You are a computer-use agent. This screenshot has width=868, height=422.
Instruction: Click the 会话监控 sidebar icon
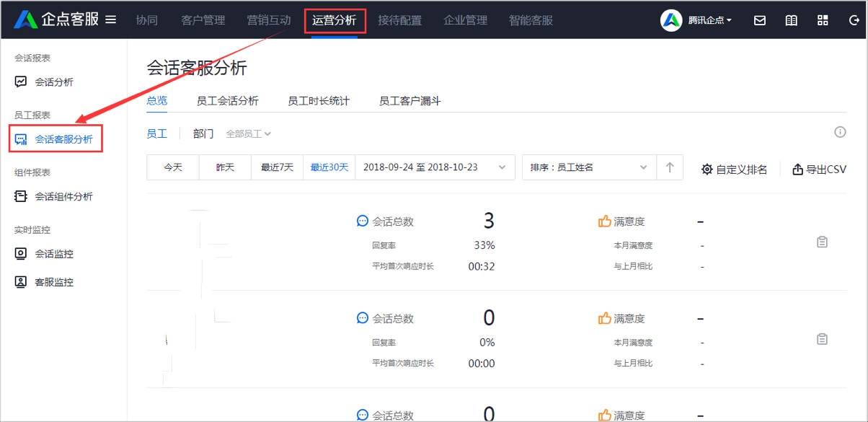click(21, 253)
